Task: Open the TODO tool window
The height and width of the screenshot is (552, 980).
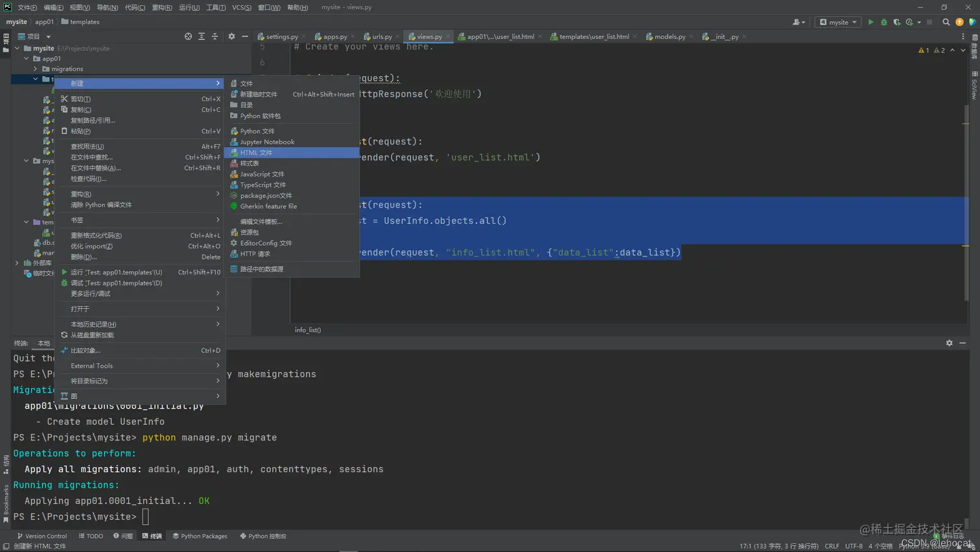Action: coord(91,536)
